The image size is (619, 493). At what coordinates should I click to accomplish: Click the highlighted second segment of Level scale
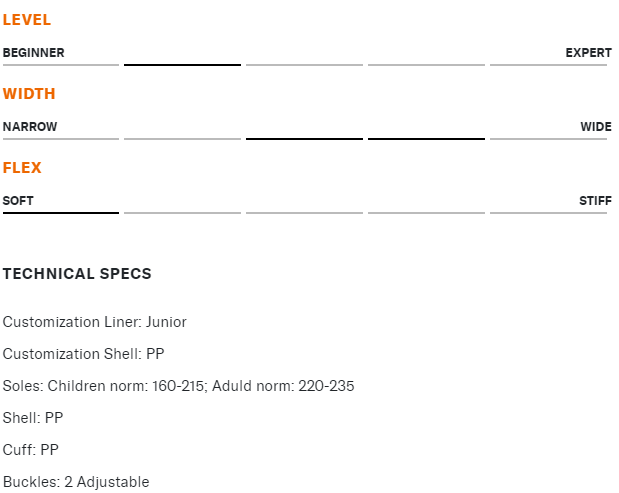click(182, 64)
